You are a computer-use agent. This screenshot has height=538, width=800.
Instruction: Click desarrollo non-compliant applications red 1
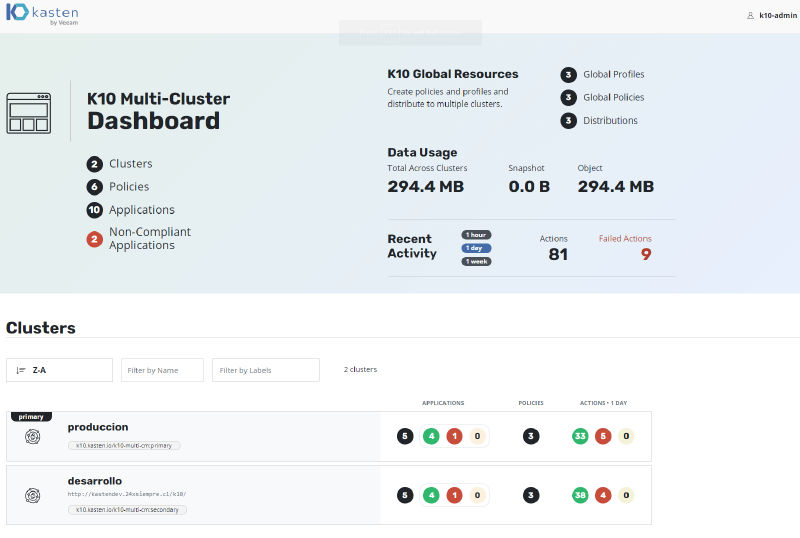[x=455, y=495]
